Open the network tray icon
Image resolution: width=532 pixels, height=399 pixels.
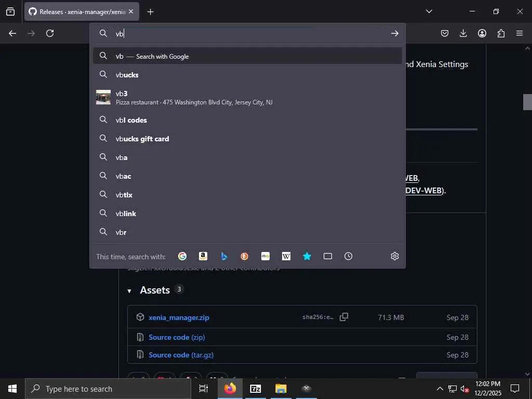click(453, 389)
